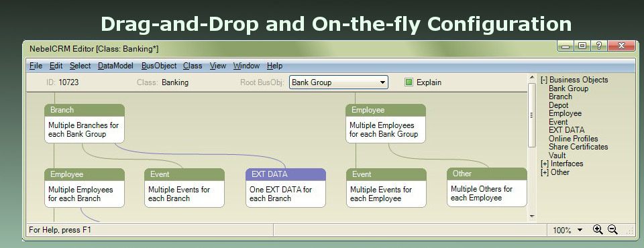Click 'Multiple Events for each Branch' node
Viewport: 644px width, 248px height.
pyautogui.click(x=184, y=188)
